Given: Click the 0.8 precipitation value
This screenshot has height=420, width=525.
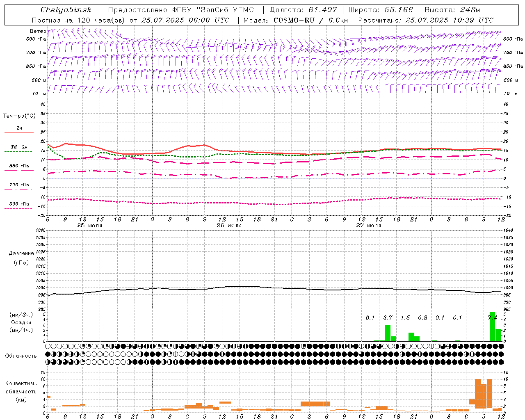Looking at the screenshot, I should coord(422,317).
